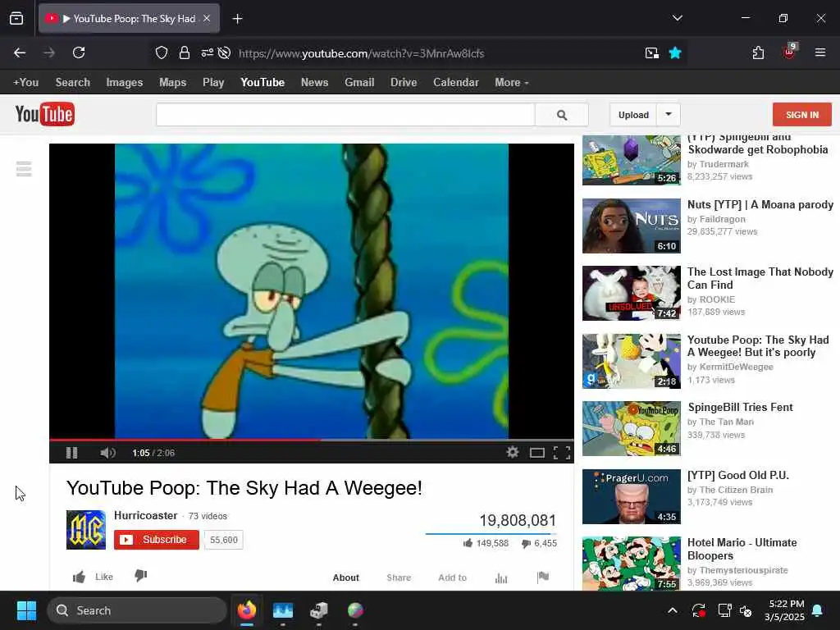The image size is (840, 630).
Task: Open Firefox application hamburger menu
Action: (x=820, y=52)
